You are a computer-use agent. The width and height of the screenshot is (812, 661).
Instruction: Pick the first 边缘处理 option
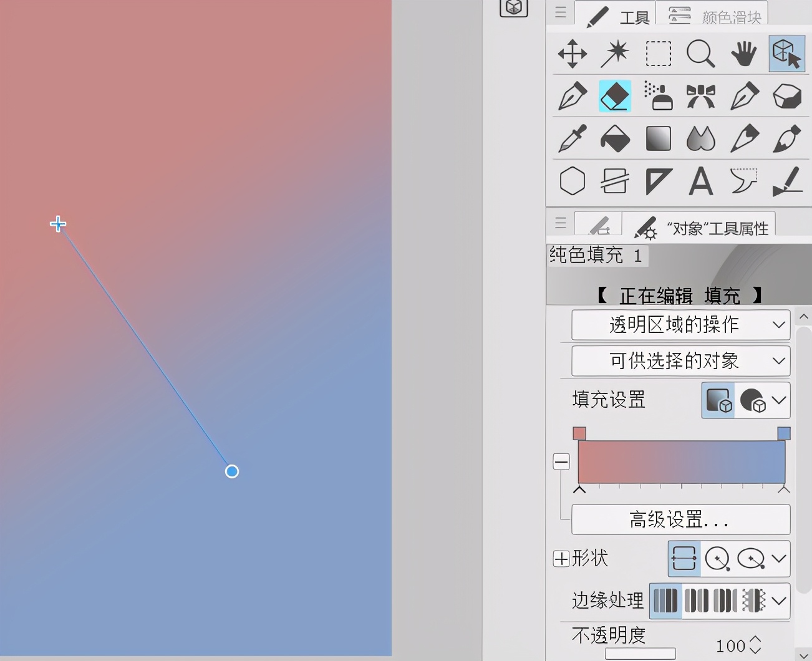(665, 601)
